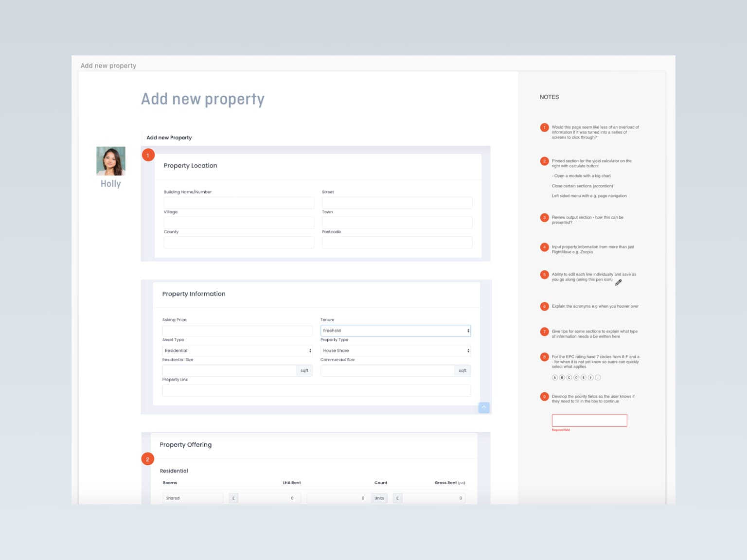Select EPC rating A circle

(555, 377)
